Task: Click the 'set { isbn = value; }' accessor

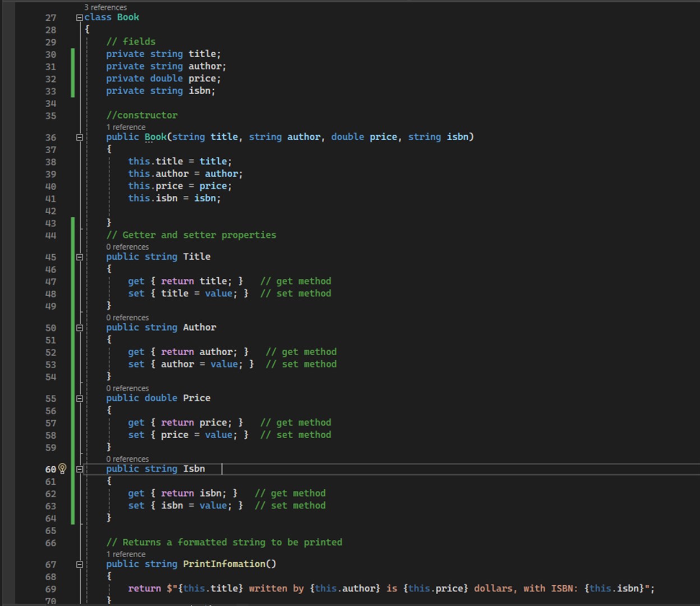Action: click(186, 506)
